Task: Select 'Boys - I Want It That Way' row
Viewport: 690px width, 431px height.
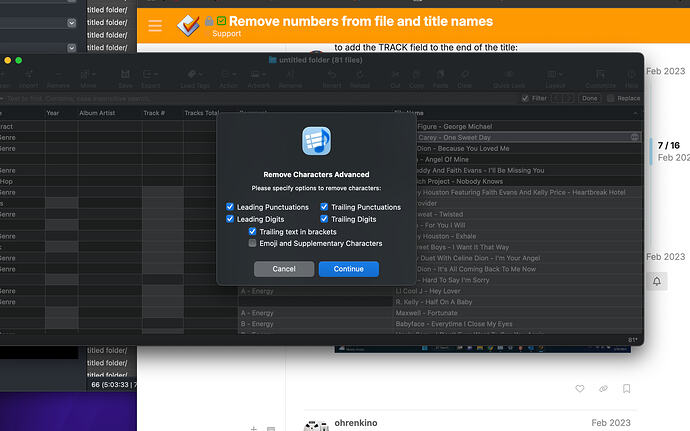Action: 529,247
